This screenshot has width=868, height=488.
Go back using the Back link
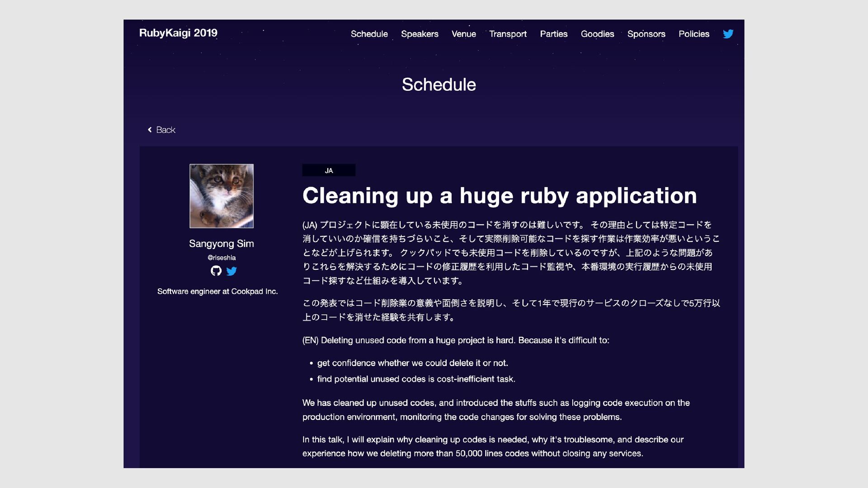pyautogui.click(x=161, y=130)
